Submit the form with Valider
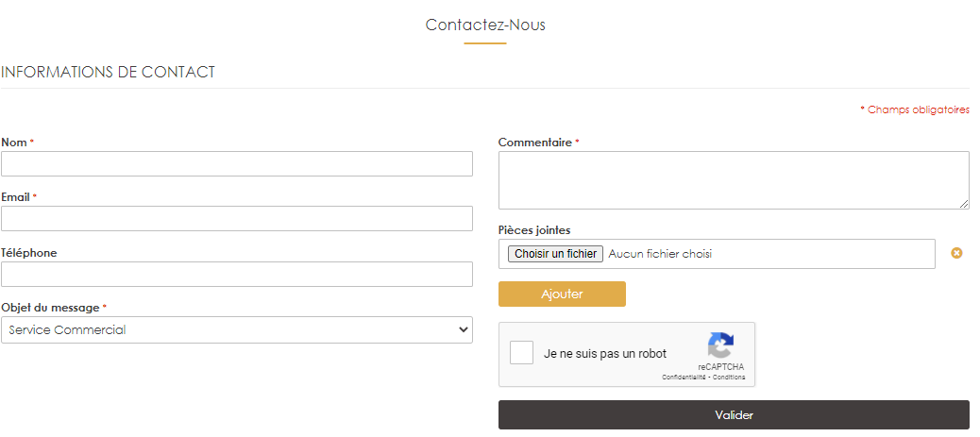The width and height of the screenshot is (980, 437). pos(734,414)
